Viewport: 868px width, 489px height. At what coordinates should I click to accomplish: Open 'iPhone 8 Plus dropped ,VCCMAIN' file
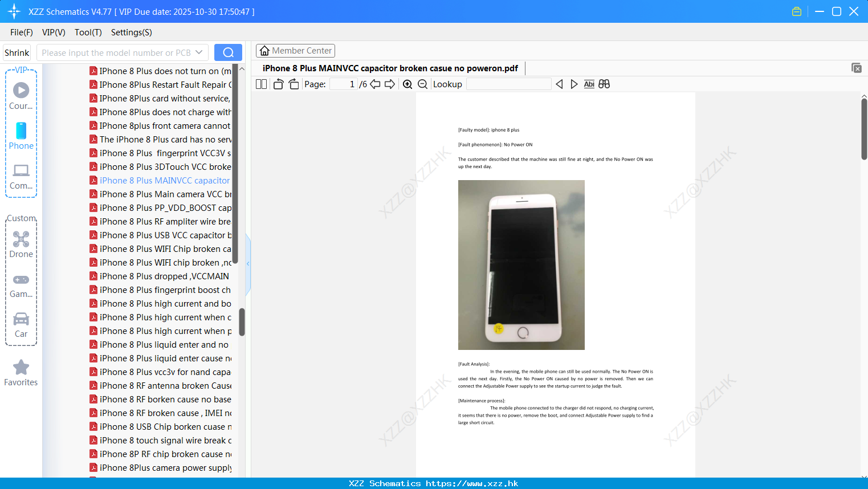tap(161, 276)
